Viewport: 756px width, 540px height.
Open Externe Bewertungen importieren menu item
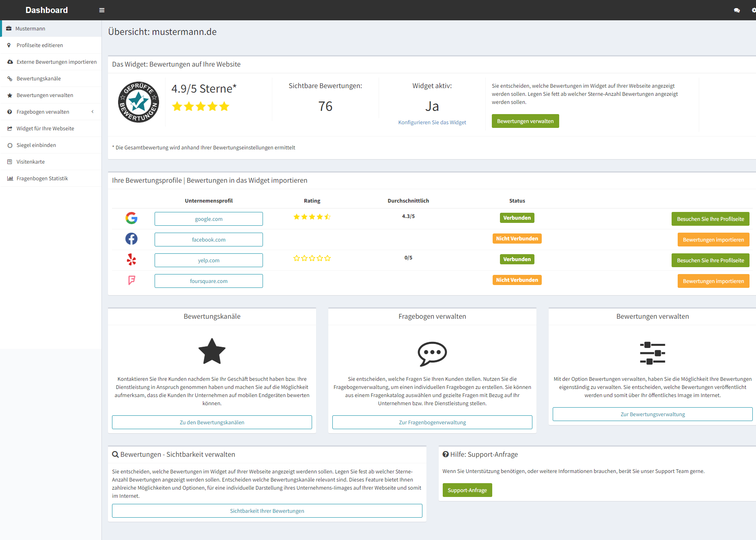coord(56,62)
